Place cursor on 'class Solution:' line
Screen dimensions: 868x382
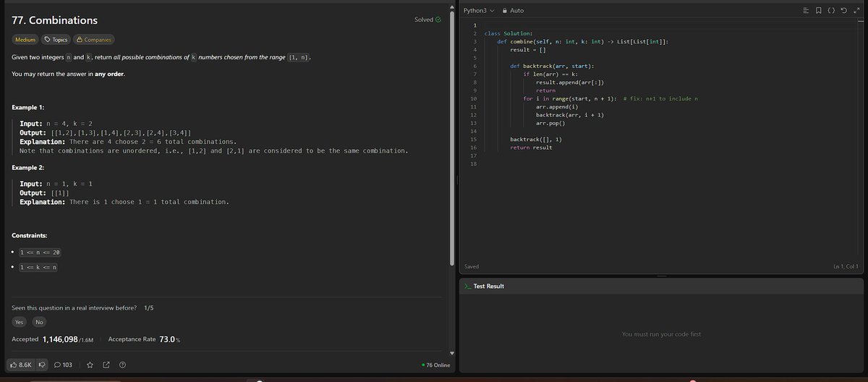click(x=509, y=34)
